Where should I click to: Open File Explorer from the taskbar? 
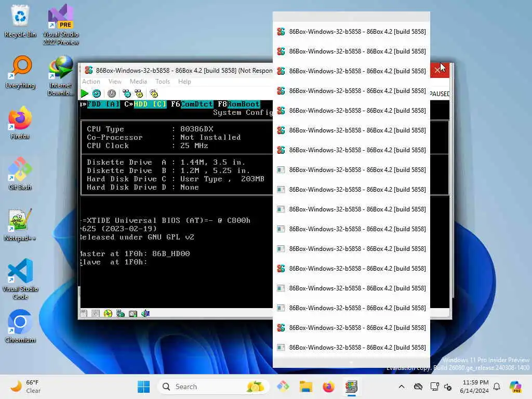coord(305,387)
